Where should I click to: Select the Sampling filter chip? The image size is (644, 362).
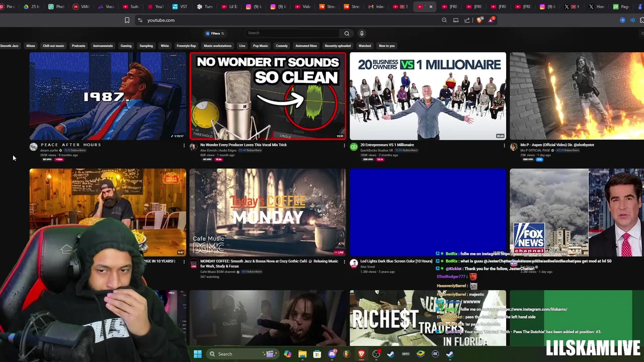pyautogui.click(x=146, y=46)
